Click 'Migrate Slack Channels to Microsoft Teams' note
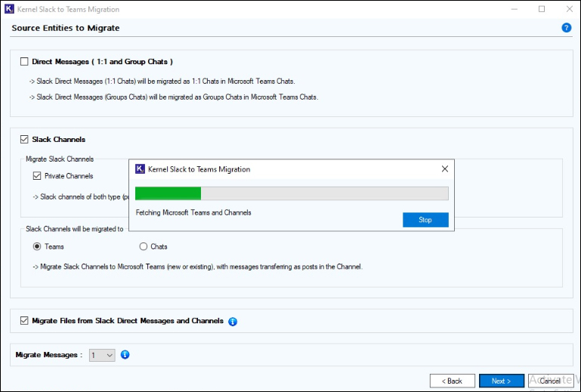The image size is (581, 392). 197,267
